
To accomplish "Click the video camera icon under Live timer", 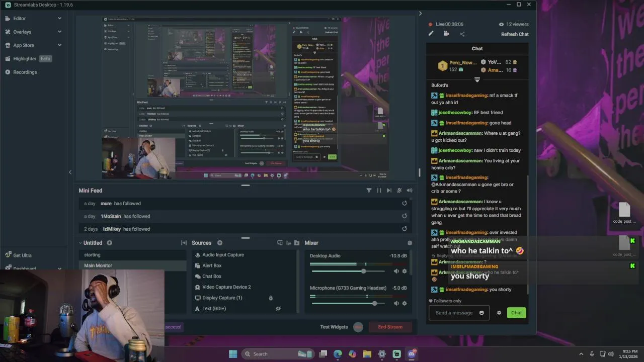I will tap(446, 34).
